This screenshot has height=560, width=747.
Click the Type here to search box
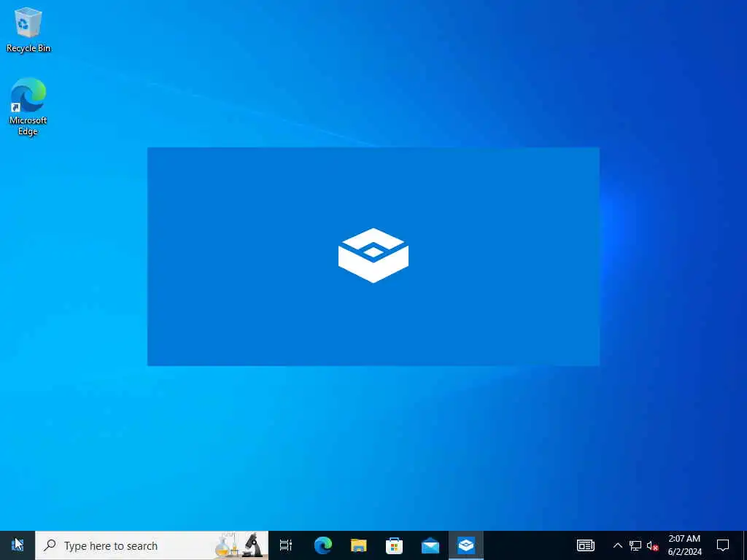click(x=152, y=545)
